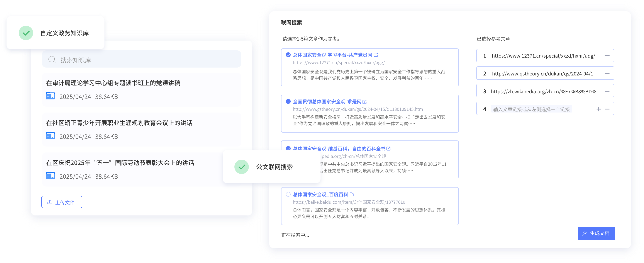This screenshot has width=644, height=263.
Task: Click the 生成文档 button
Action: pyautogui.click(x=596, y=234)
